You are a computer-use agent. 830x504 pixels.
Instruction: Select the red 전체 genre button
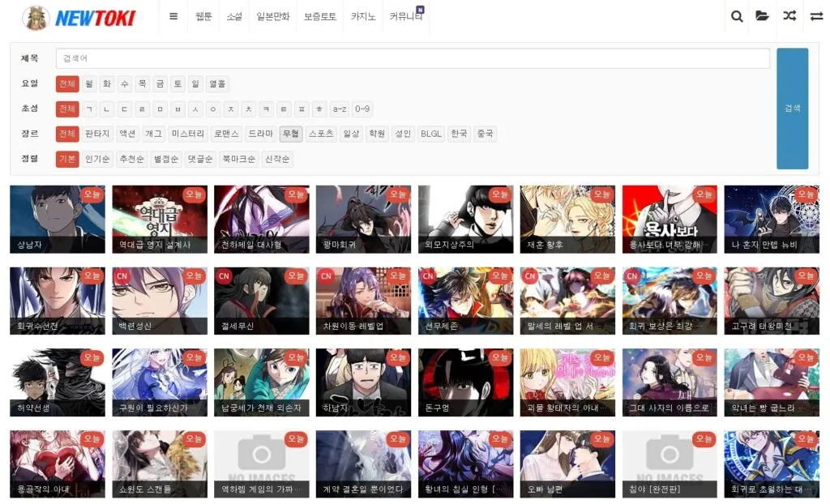tap(67, 134)
